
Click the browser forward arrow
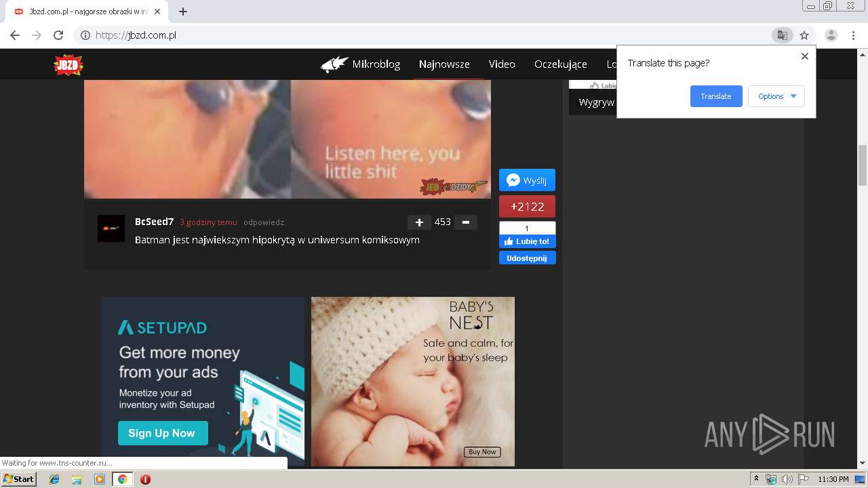click(37, 35)
